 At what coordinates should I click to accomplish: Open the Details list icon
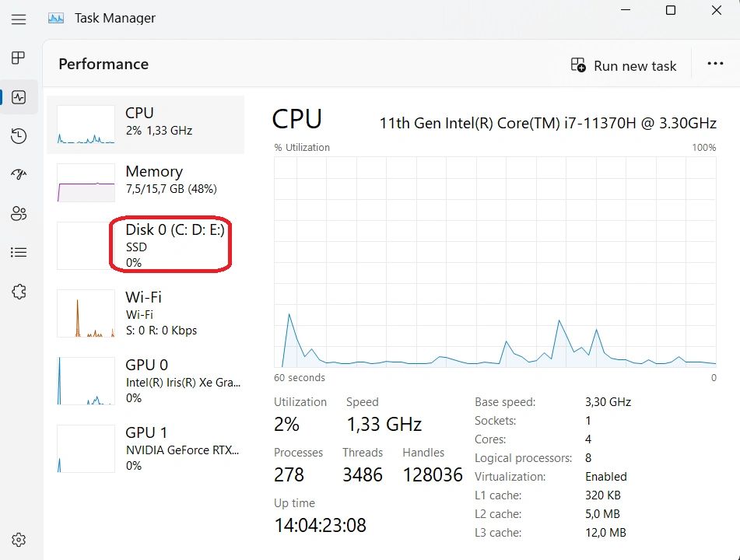coord(19,253)
